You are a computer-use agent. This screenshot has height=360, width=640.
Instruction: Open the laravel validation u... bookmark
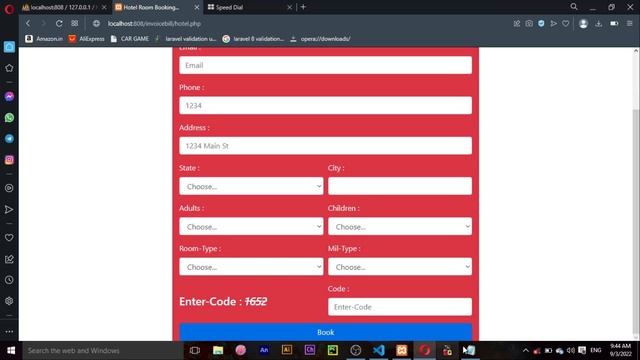coord(186,39)
